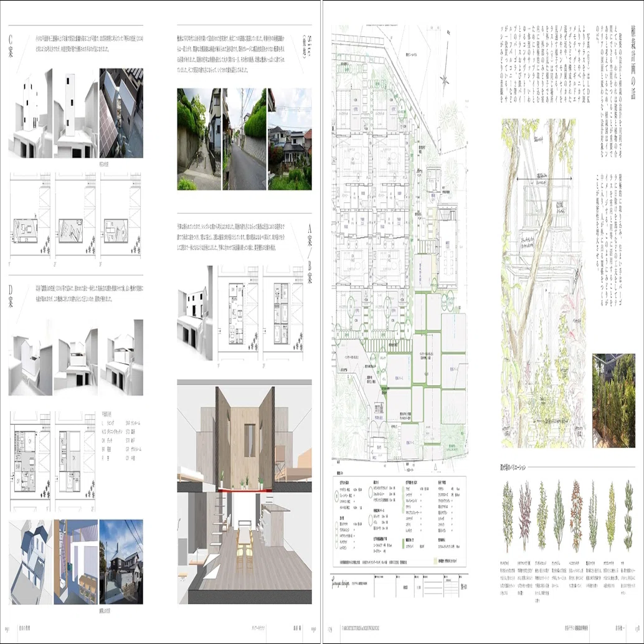This screenshot has width=644, height=644.
Task: Click the description paragraph beside Site heading
Action: click(231, 55)
